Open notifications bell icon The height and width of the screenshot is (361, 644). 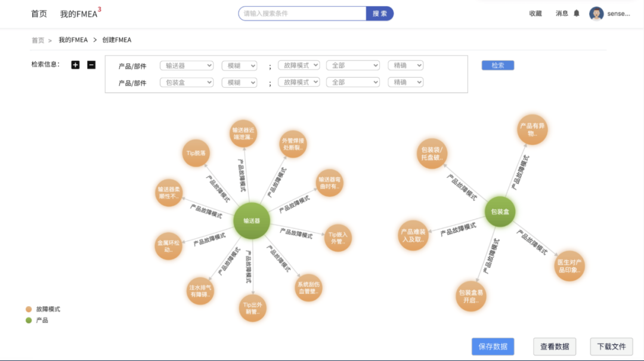pos(576,14)
